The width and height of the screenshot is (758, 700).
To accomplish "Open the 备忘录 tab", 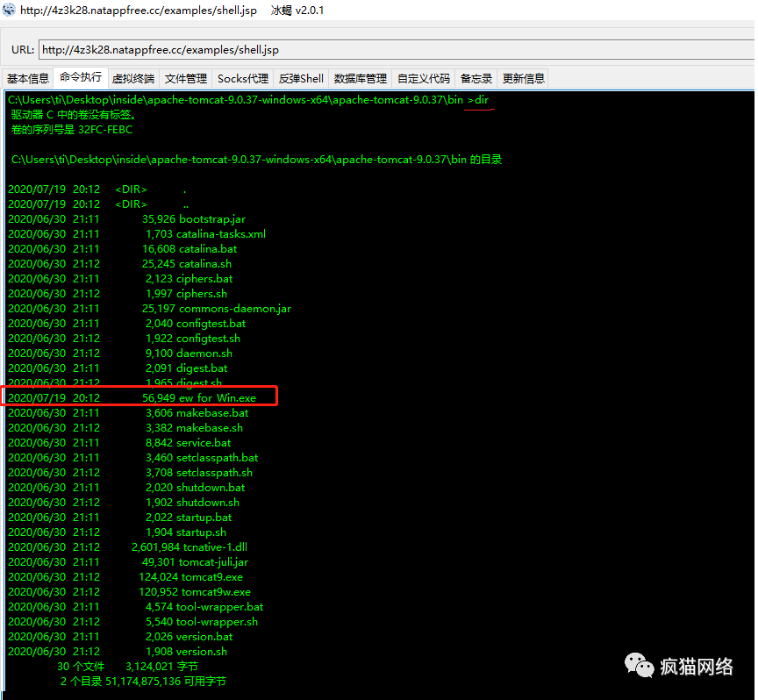I will pos(476,79).
